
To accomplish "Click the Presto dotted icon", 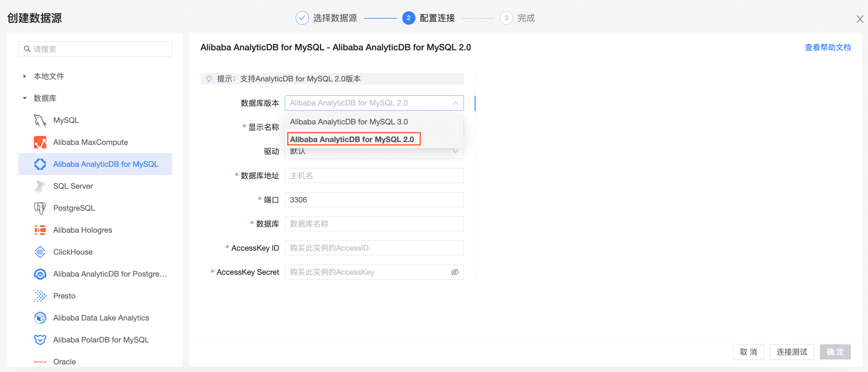I will (x=40, y=296).
